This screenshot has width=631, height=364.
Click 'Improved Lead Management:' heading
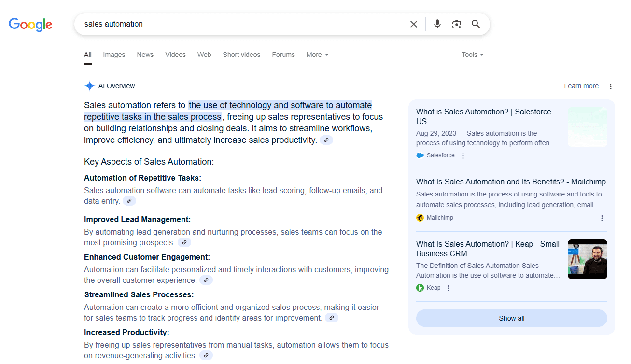click(137, 219)
